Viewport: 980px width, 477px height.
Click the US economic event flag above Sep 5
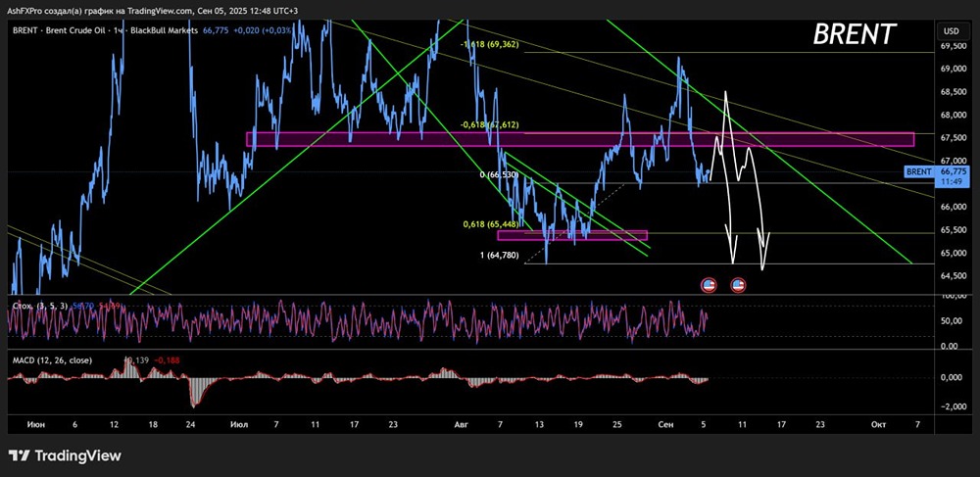coord(709,285)
